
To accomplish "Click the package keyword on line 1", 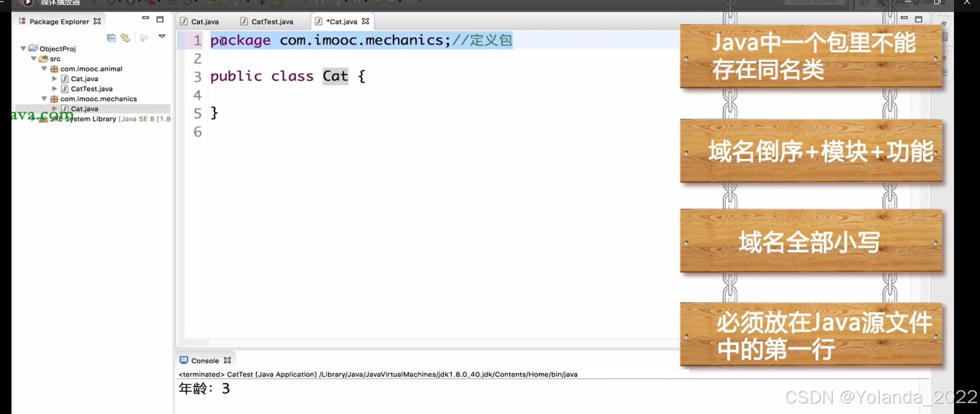I will pos(240,41).
